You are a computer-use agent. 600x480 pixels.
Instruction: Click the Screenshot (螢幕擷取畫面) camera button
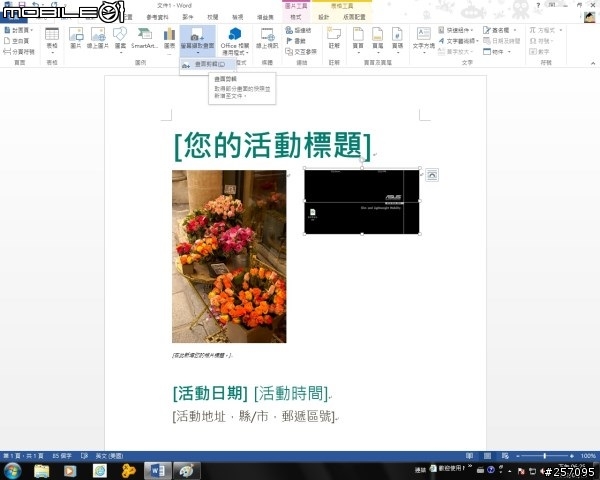(197, 41)
